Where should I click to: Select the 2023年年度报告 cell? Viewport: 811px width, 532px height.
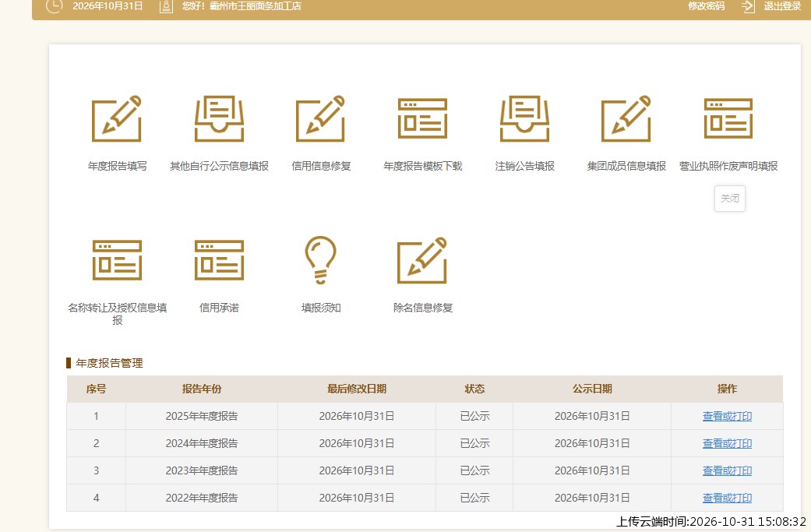(202, 471)
